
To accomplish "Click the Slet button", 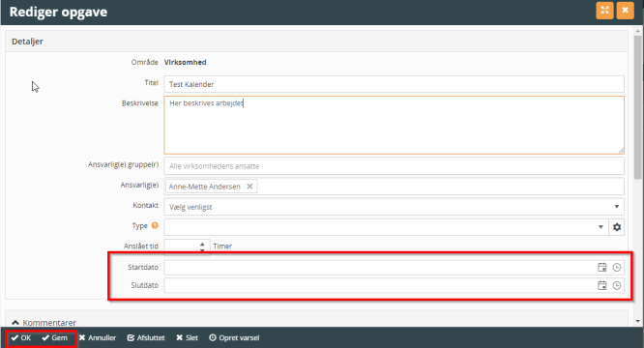I will (188, 337).
